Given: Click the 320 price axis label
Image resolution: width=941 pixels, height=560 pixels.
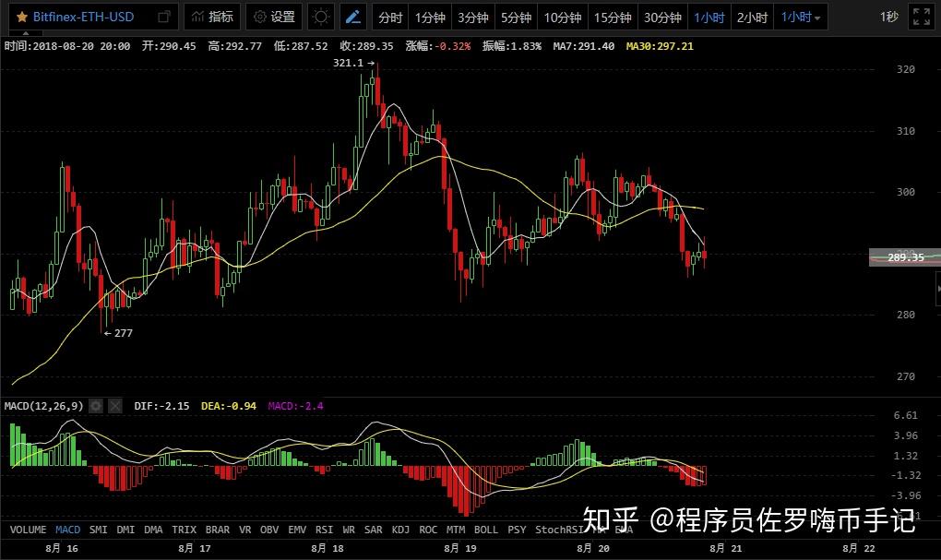Looking at the screenshot, I should tap(906, 69).
